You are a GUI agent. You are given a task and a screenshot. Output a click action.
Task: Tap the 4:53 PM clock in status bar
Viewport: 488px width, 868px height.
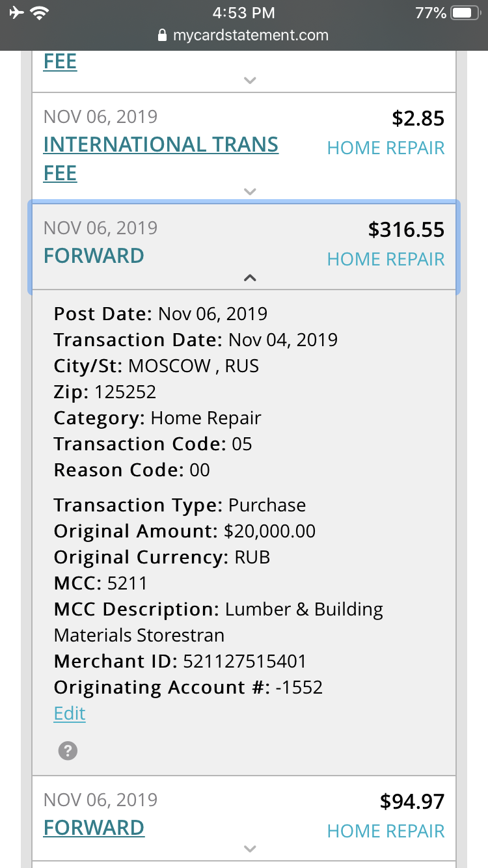pyautogui.click(x=244, y=13)
